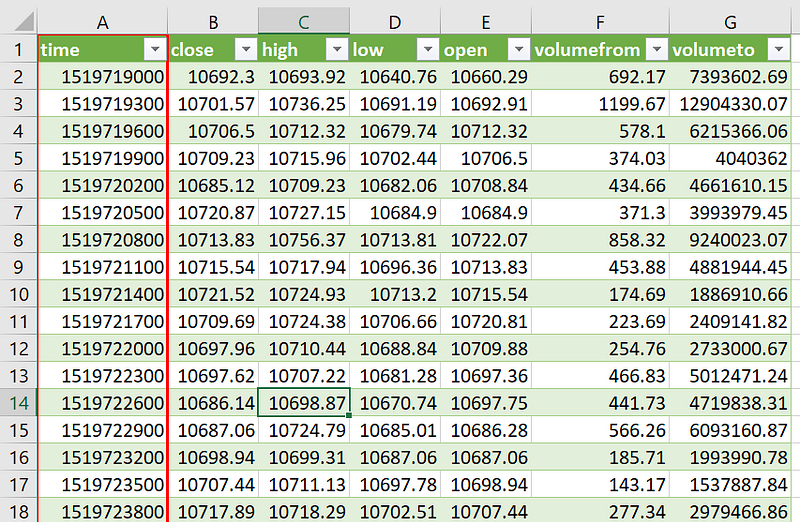Select row 2 header
800x522 pixels.
point(18,77)
